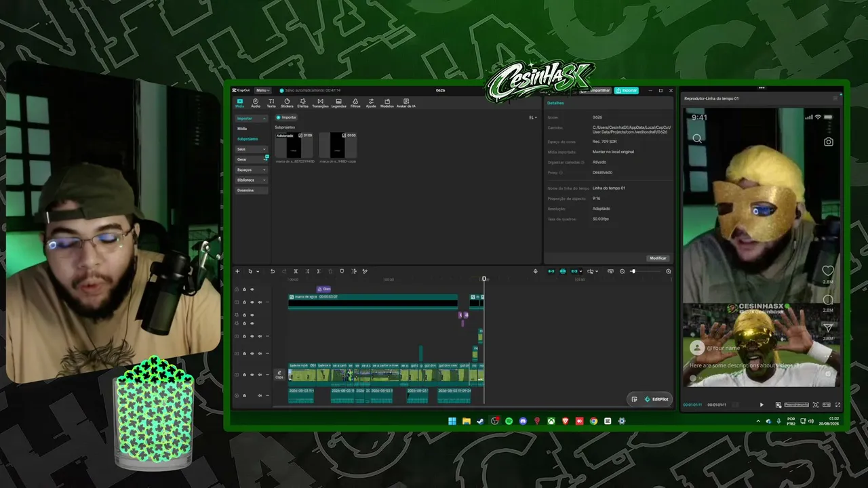Select the subproject thumbnail marked Adicionado
Screen dimensions: 868x488
294,145
